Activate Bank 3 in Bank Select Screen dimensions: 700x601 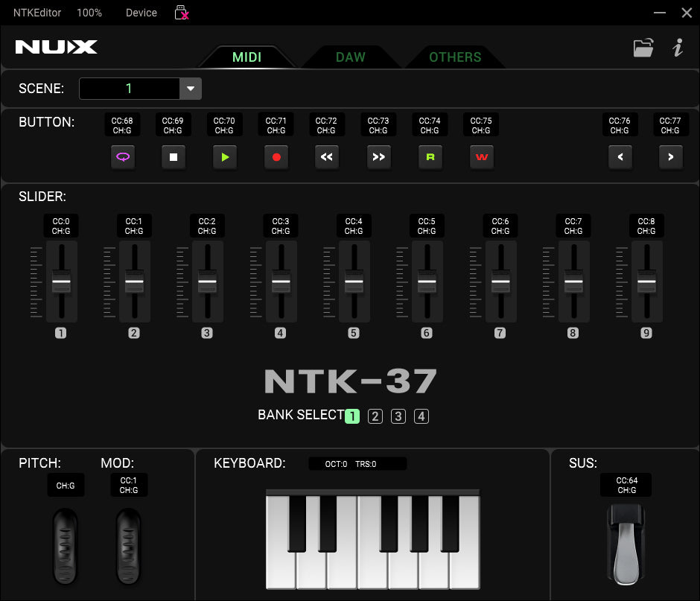[398, 416]
